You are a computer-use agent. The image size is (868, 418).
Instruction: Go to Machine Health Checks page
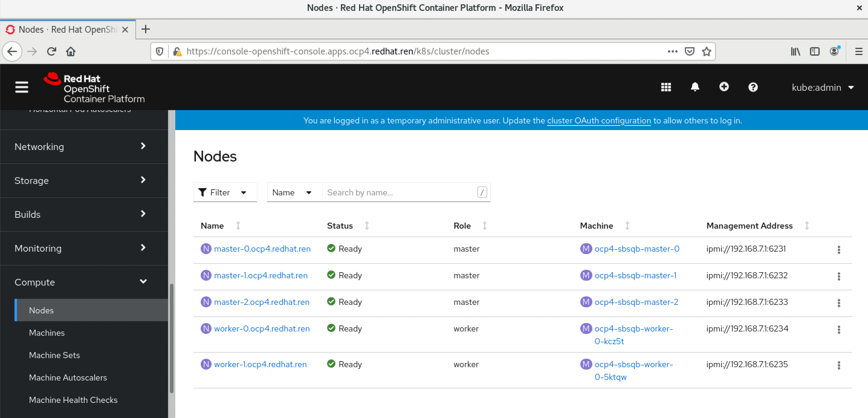coord(73,400)
